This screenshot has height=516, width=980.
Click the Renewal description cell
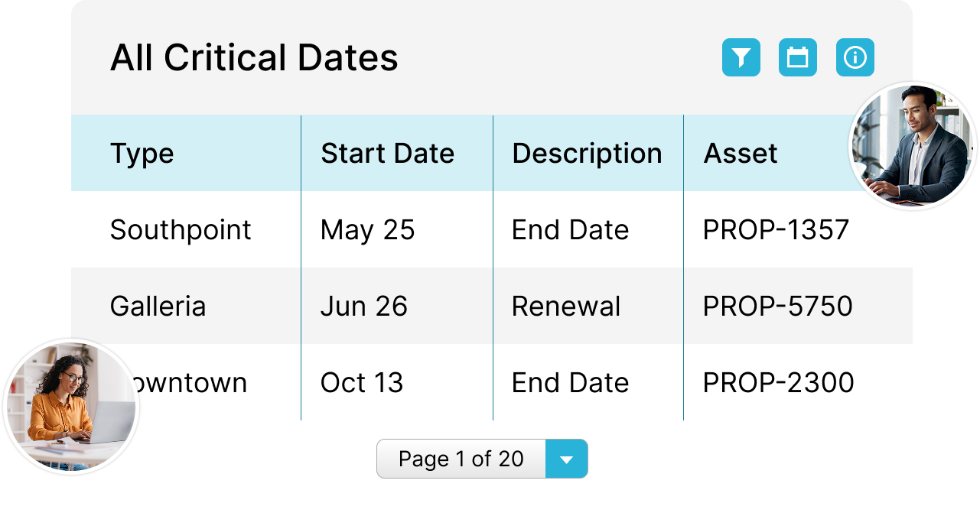566,307
